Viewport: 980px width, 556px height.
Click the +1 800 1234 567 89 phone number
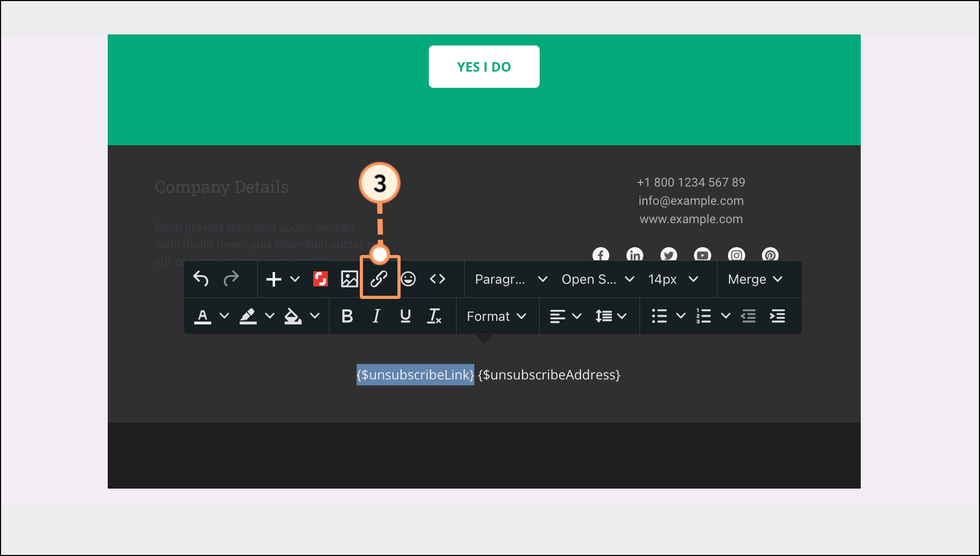691,182
